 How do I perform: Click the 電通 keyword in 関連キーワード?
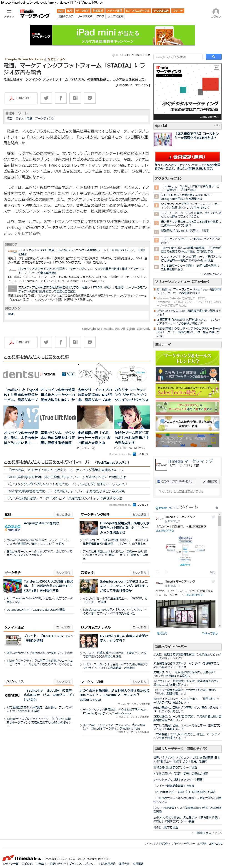(29, 119)
